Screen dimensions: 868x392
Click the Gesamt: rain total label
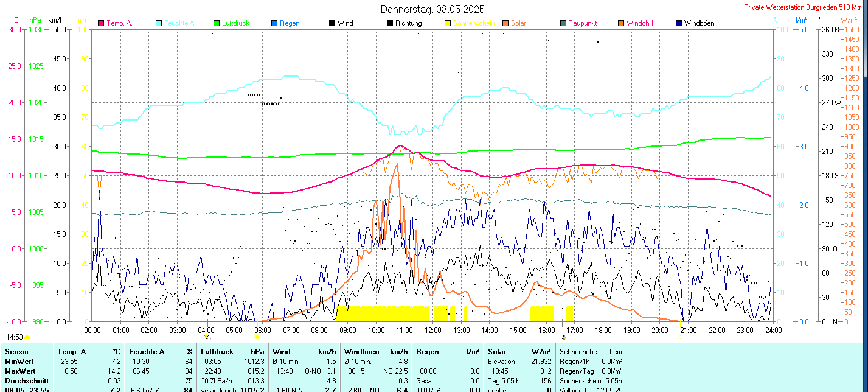(429, 380)
